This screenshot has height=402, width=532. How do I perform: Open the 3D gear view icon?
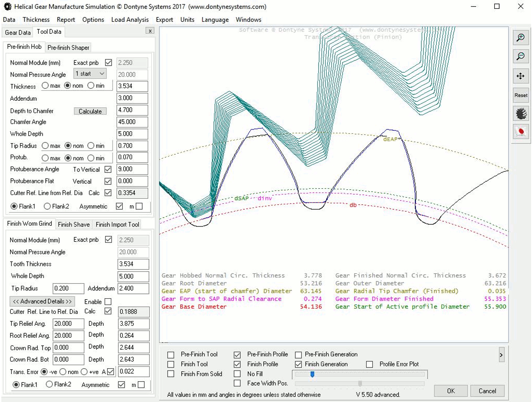click(521, 113)
